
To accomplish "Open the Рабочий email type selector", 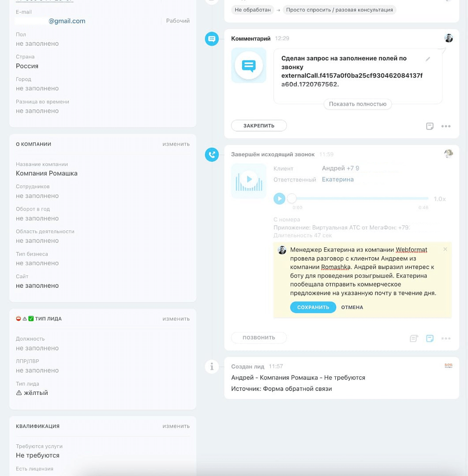I will [178, 21].
